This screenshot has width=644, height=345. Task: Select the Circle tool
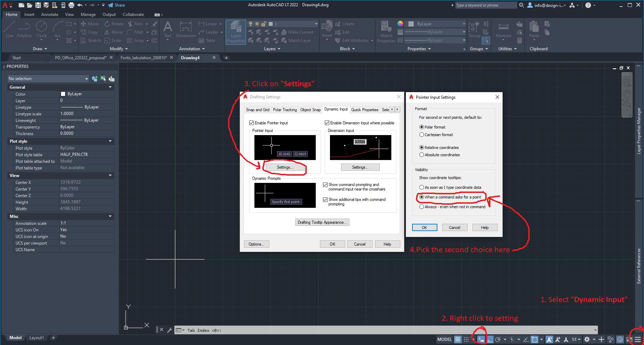[x=42, y=29]
